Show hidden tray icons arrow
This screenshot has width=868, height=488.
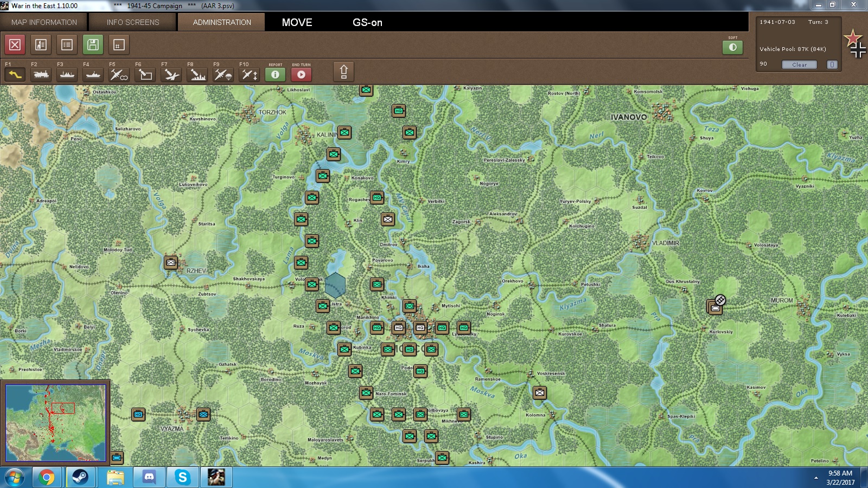816,478
